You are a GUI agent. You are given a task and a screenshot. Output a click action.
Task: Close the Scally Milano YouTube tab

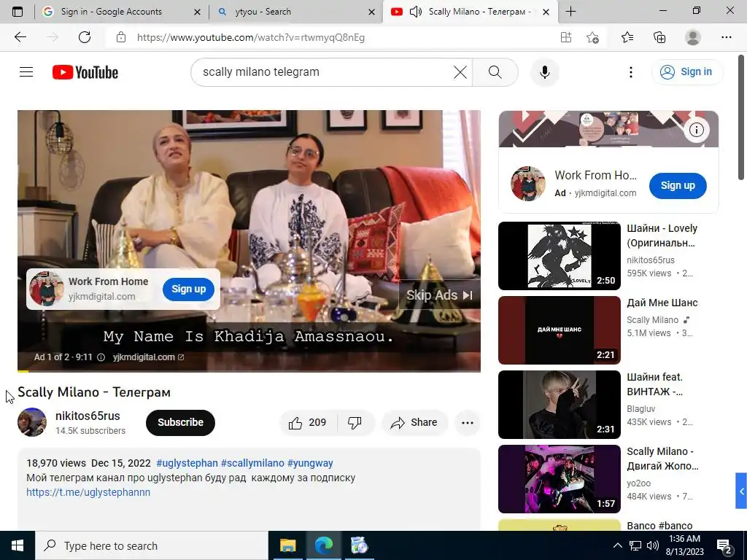546,12
